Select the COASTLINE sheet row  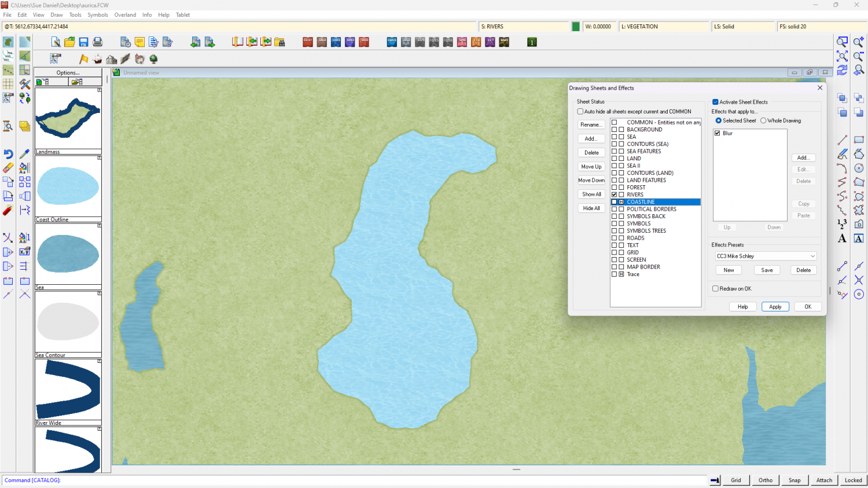[656, 202]
